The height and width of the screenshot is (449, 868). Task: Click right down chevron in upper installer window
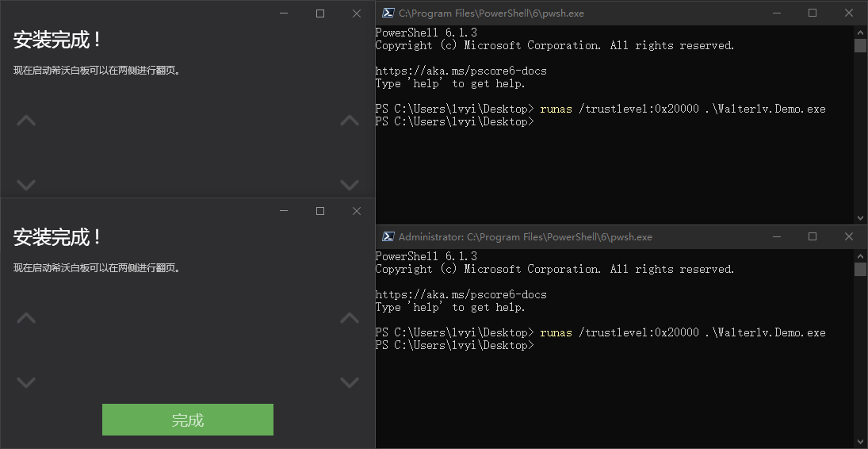tap(350, 185)
